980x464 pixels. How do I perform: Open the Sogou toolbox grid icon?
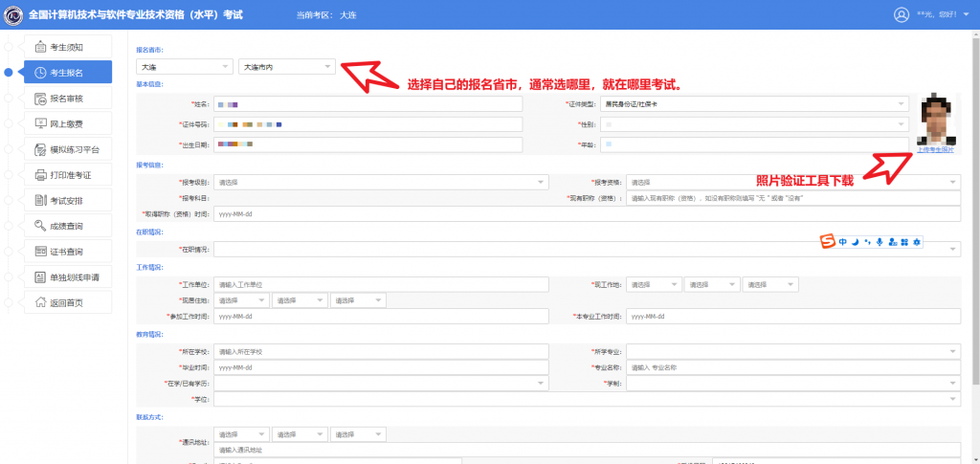(904, 242)
